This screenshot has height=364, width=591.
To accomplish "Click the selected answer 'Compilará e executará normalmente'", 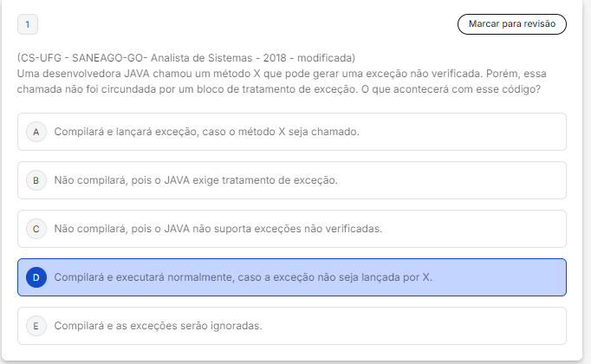I will pyautogui.click(x=243, y=277).
